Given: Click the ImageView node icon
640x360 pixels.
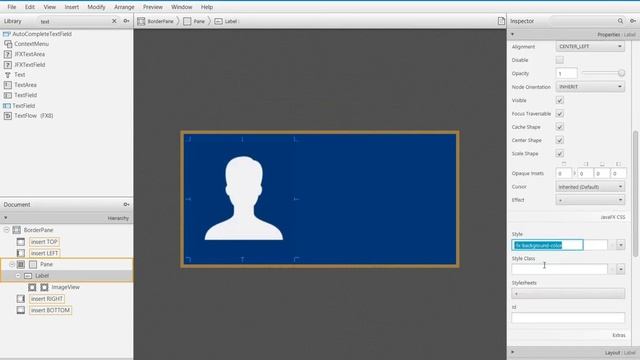Looking at the screenshot, I should point(44,287).
